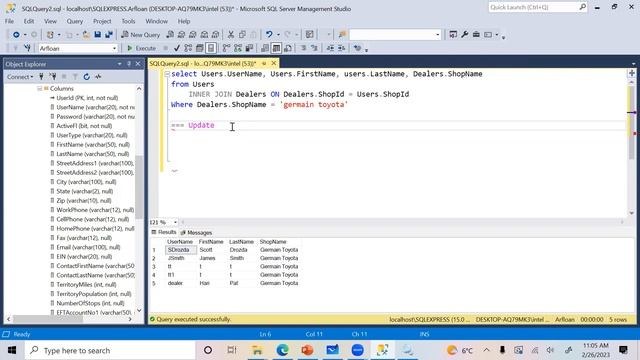
Task: Click the Disconnect plug icon
Action: pos(53,77)
